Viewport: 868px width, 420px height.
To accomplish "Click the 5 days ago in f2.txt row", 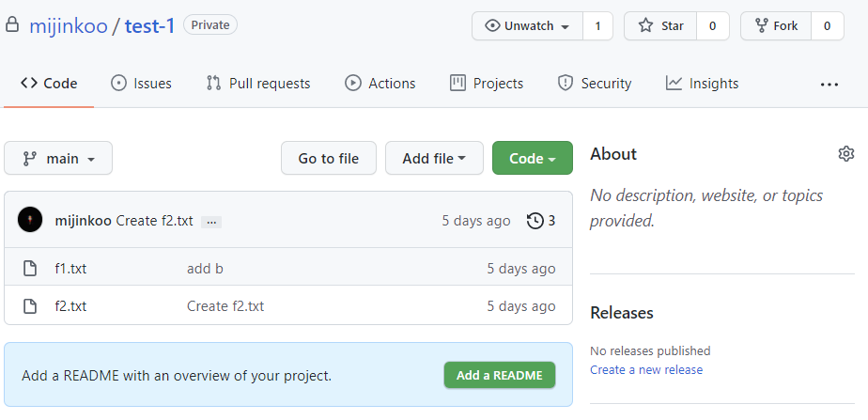I will (x=521, y=306).
